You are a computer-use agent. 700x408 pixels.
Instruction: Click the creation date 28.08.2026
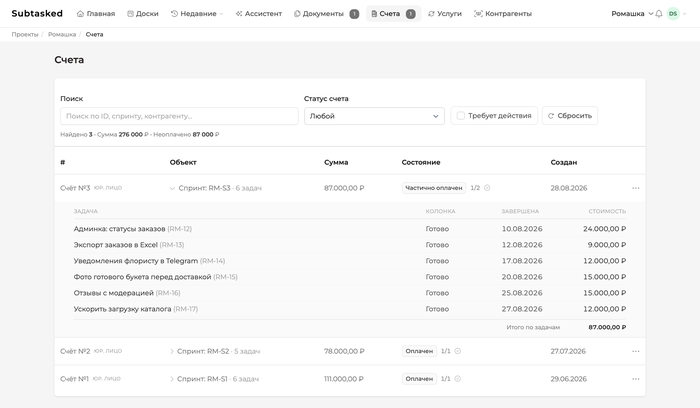pos(568,188)
